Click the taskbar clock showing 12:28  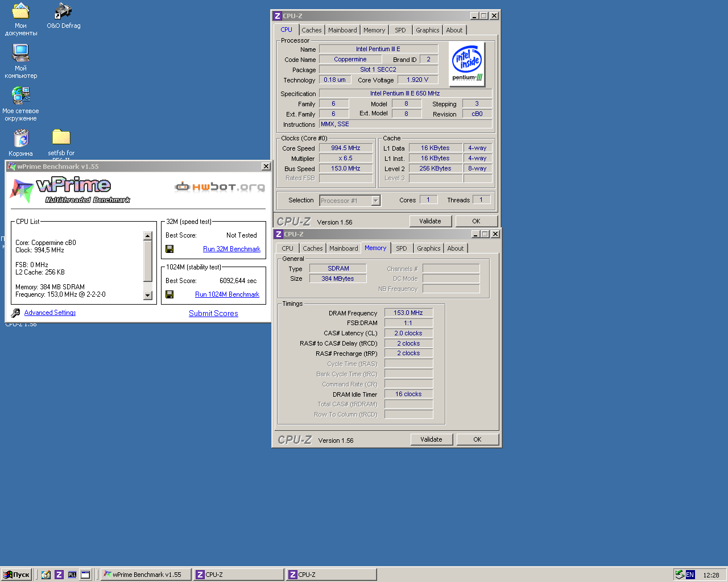coord(711,575)
